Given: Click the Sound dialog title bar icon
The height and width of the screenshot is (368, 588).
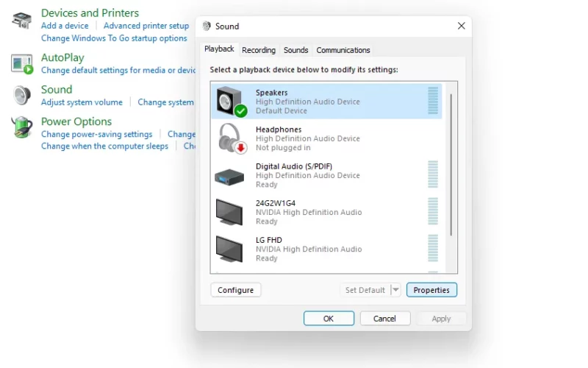Looking at the screenshot, I should 207,26.
